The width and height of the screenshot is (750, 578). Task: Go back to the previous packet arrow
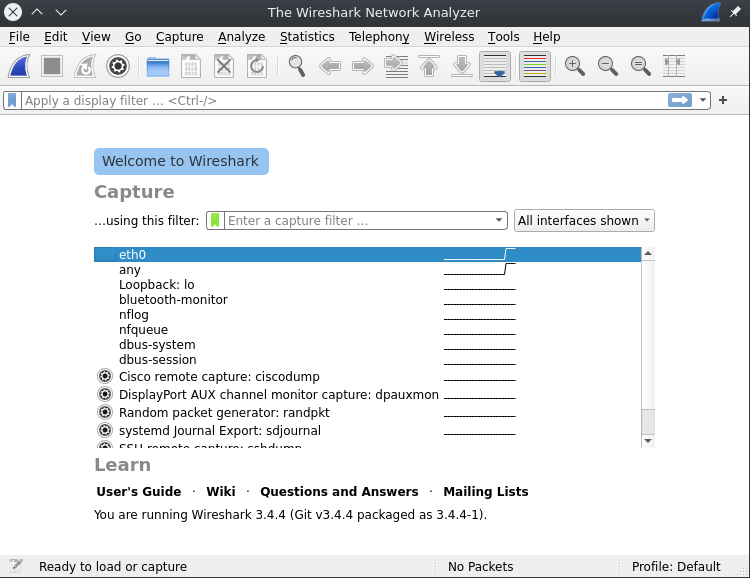point(330,66)
